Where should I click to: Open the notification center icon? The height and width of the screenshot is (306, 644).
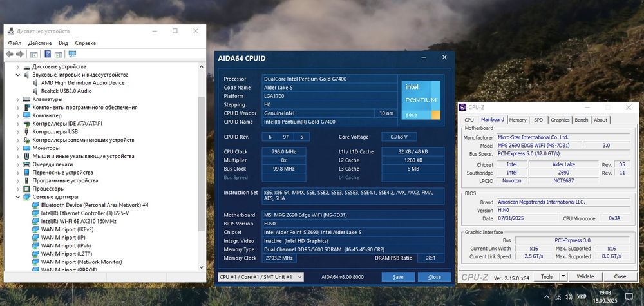629,296
